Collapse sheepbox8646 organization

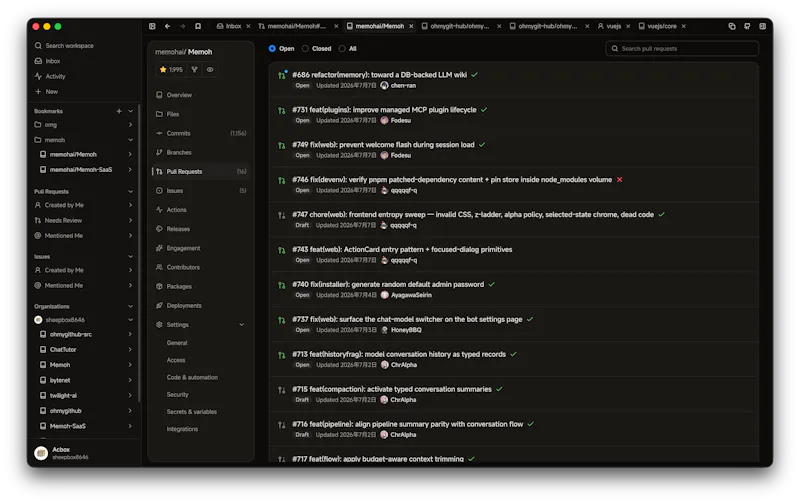point(131,320)
